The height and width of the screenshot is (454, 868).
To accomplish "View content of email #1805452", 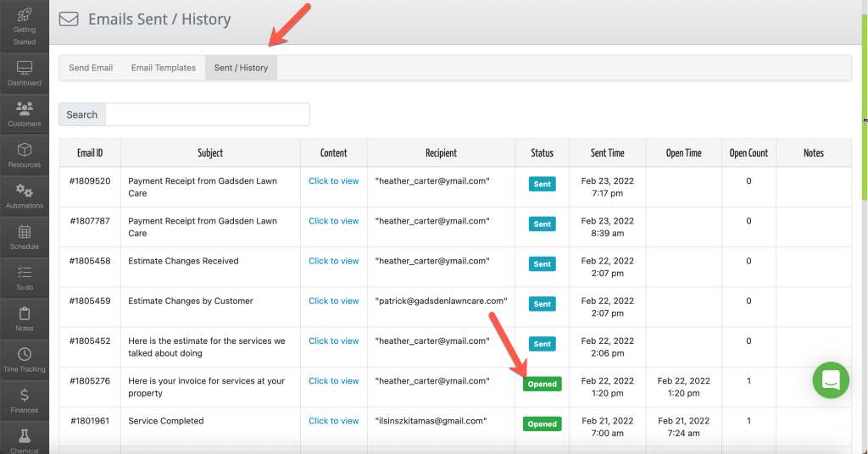I will coord(334,340).
